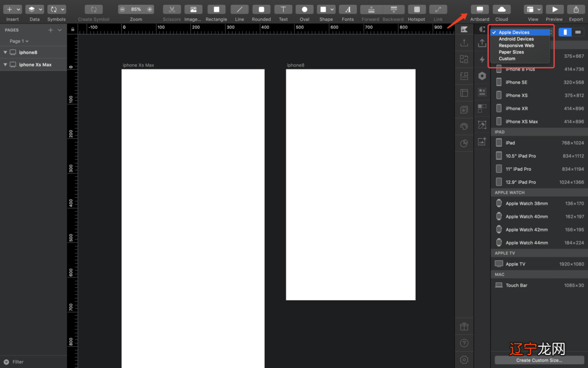Toggle the ruler lock icon

click(72, 29)
